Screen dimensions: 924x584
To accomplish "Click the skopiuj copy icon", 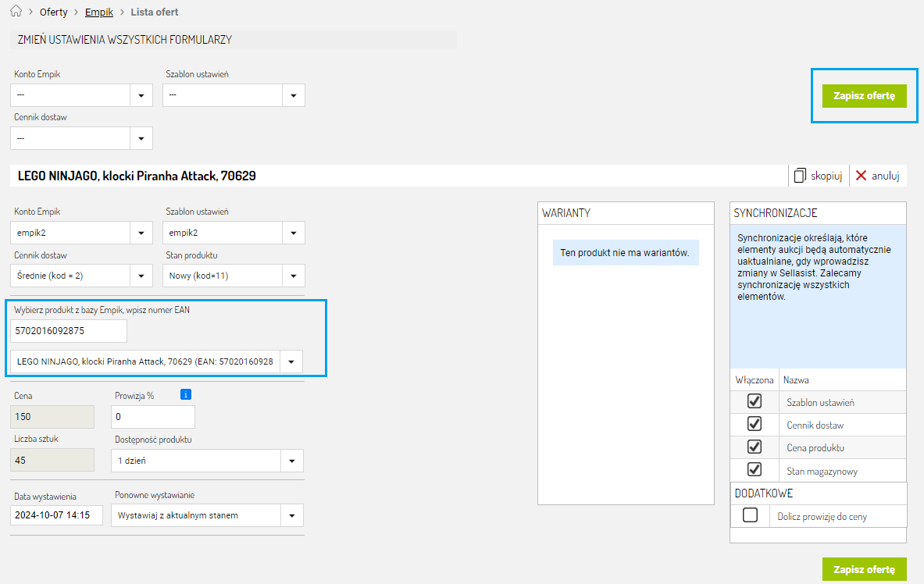I will tap(800, 176).
